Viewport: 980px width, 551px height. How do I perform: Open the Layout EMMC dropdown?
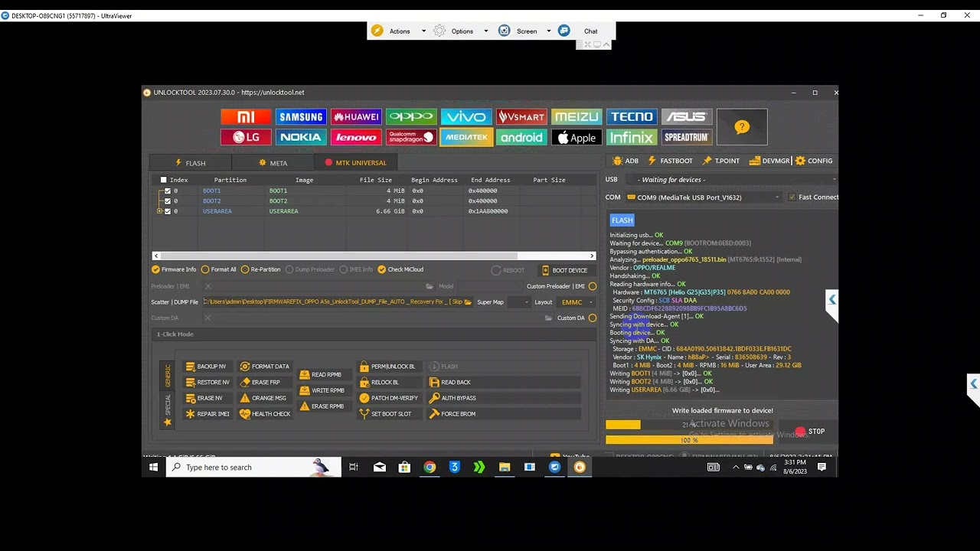(577, 302)
